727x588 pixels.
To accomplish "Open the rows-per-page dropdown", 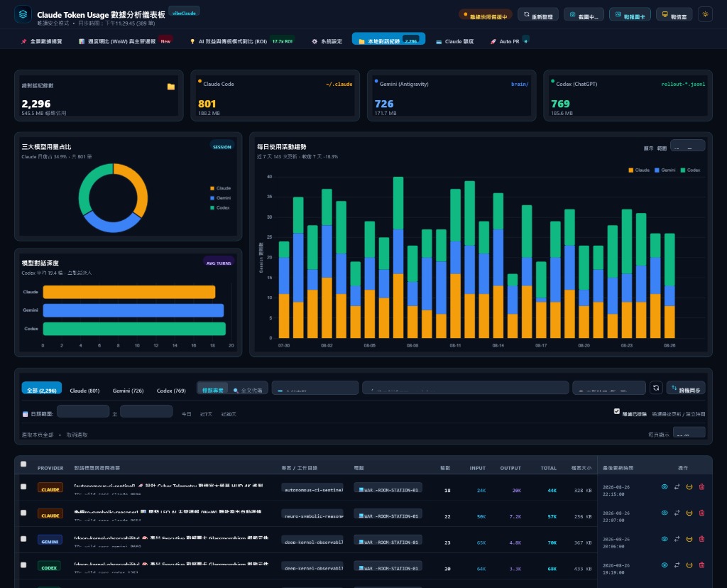I will (689, 432).
